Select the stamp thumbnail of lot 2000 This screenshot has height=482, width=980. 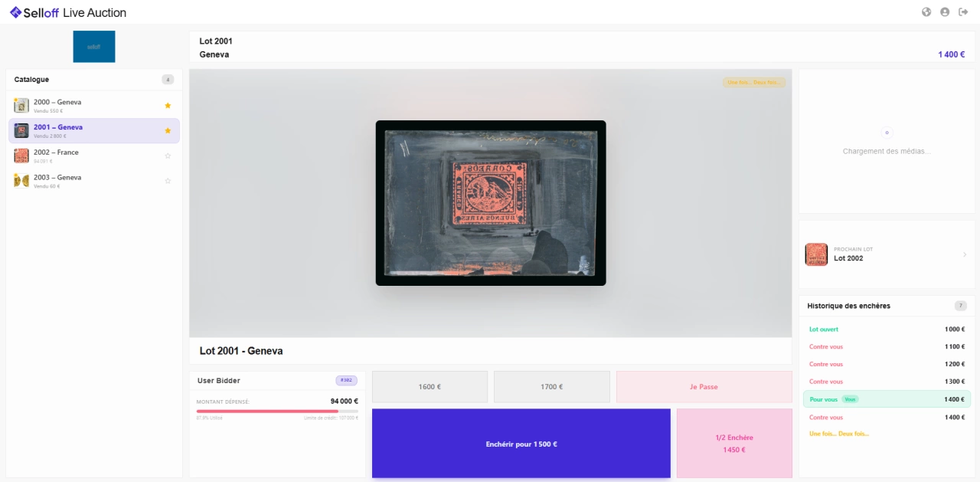21,106
